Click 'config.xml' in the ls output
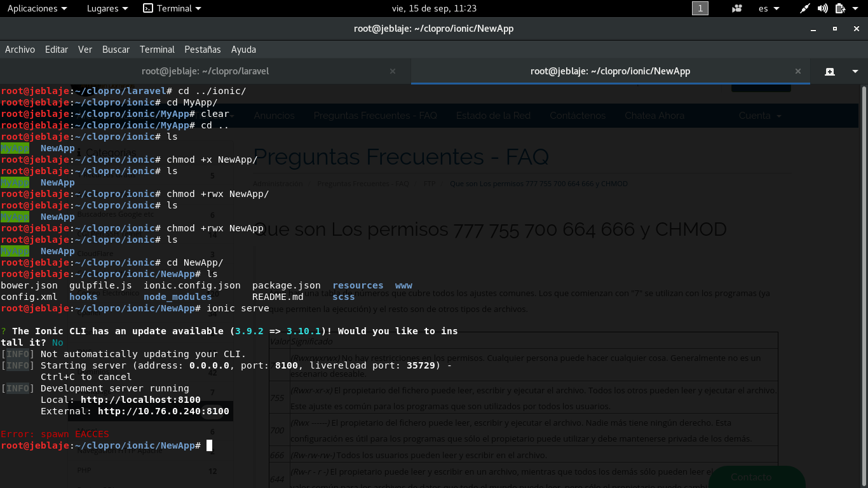This screenshot has width=868, height=488. point(29,297)
